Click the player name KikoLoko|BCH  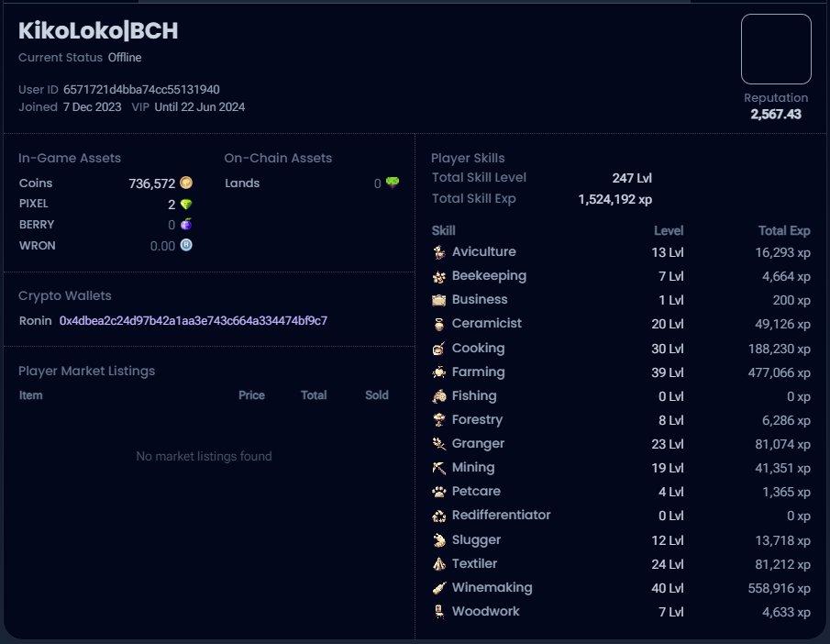98,30
